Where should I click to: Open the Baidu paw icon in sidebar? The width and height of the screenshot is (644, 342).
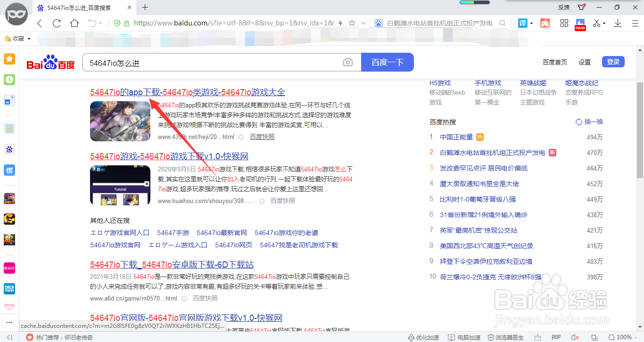point(9,149)
